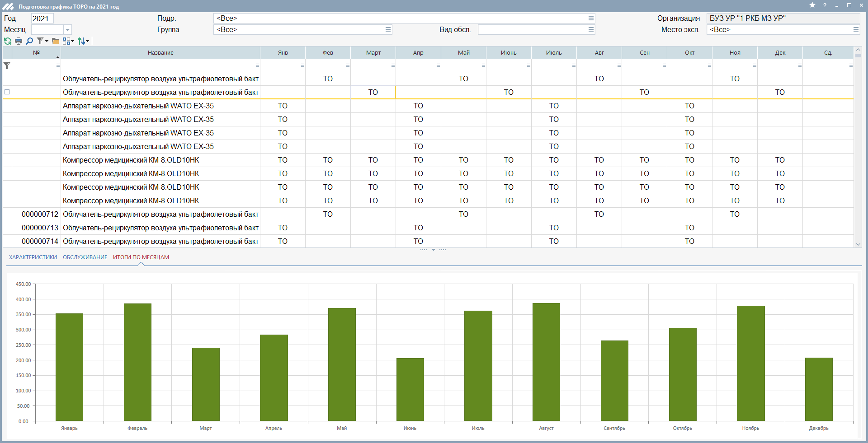Screen dimensions: 868x443
Task: Toggle the selected row checkbox
Action: [7, 92]
